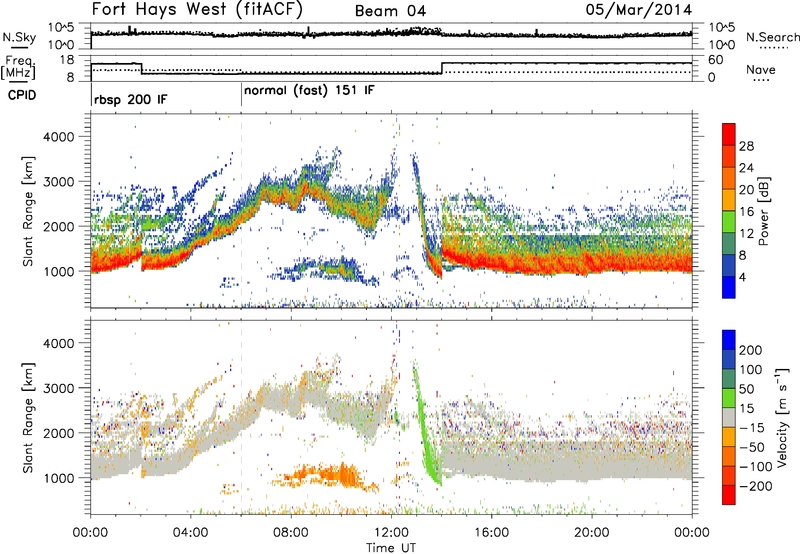Click the 'N.Search' legend label
Screen dimensions: 800x554
point(772,37)
